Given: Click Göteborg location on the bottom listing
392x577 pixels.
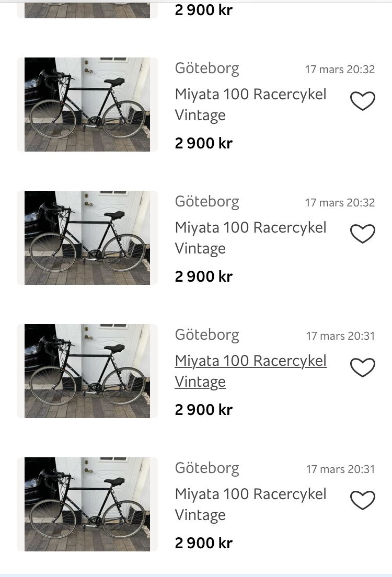Looking at the screenshot, I should (x=207, y=468).
